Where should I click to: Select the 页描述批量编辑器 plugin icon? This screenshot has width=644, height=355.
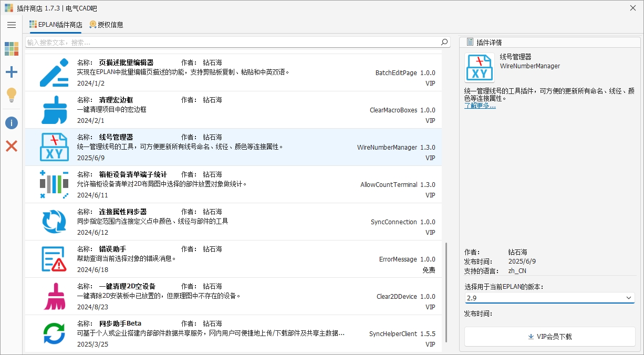point(54,72)
